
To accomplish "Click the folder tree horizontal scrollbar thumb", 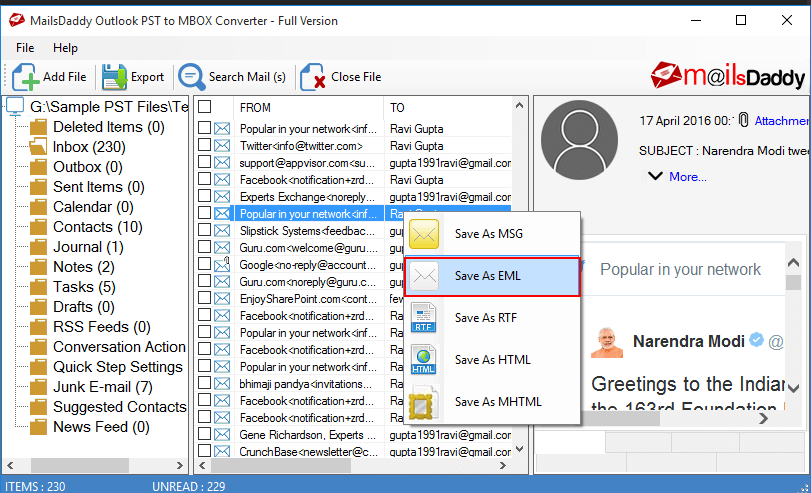I will click(80, 466).
